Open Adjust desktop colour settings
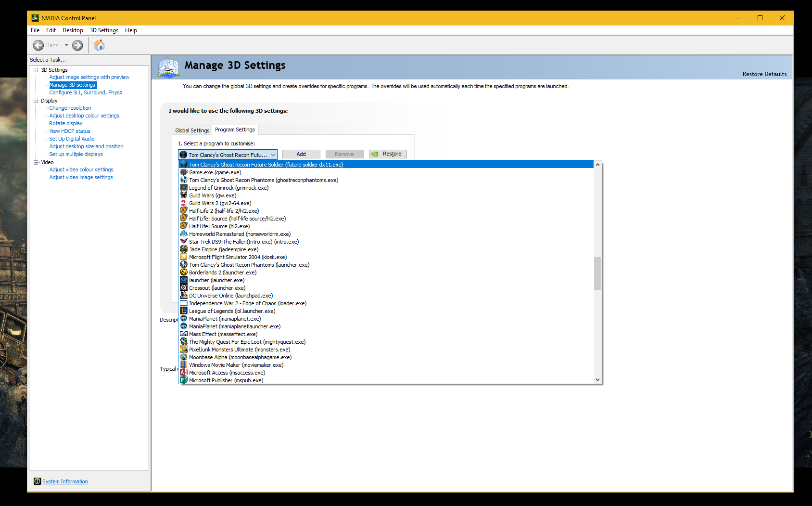This screenshot has width=812, height=506. point(84,116)
